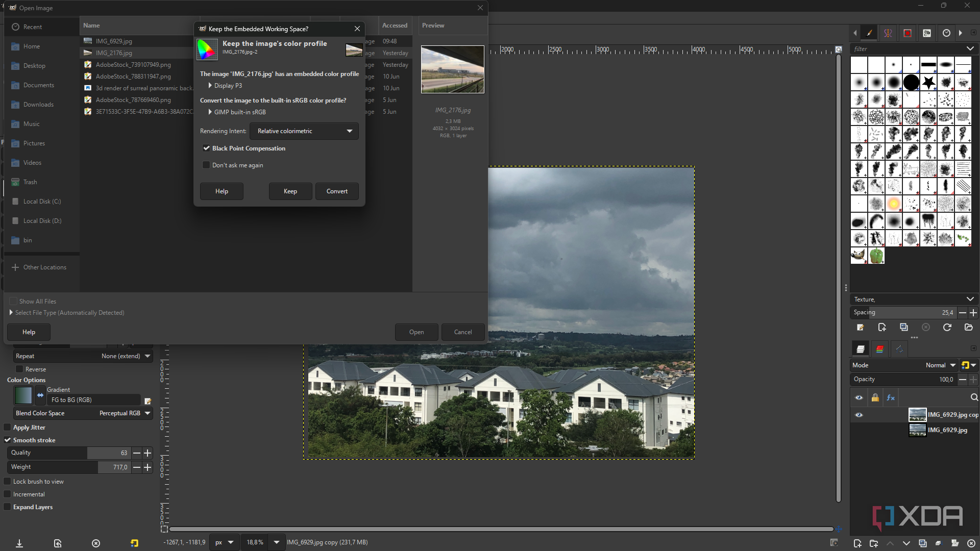Edit the gradient icon next to FG to BG
Screen dimensions: 980x551
pos(148,401)
